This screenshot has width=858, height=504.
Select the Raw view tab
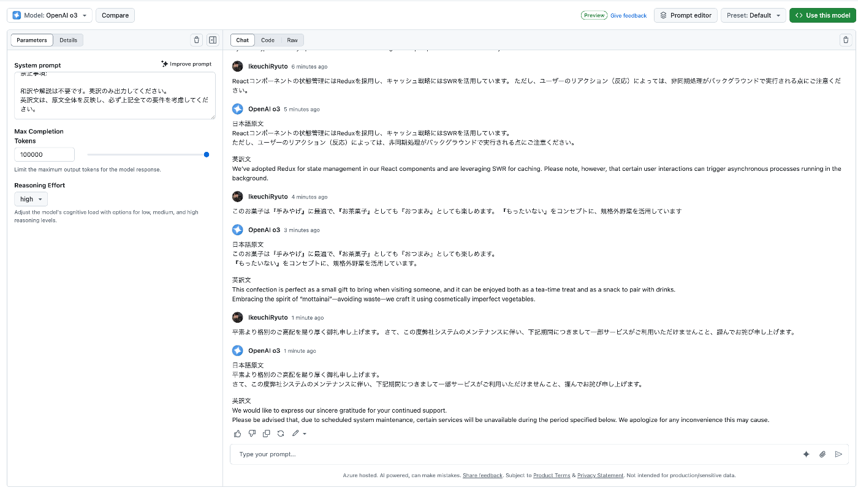[x=292, y=40]
